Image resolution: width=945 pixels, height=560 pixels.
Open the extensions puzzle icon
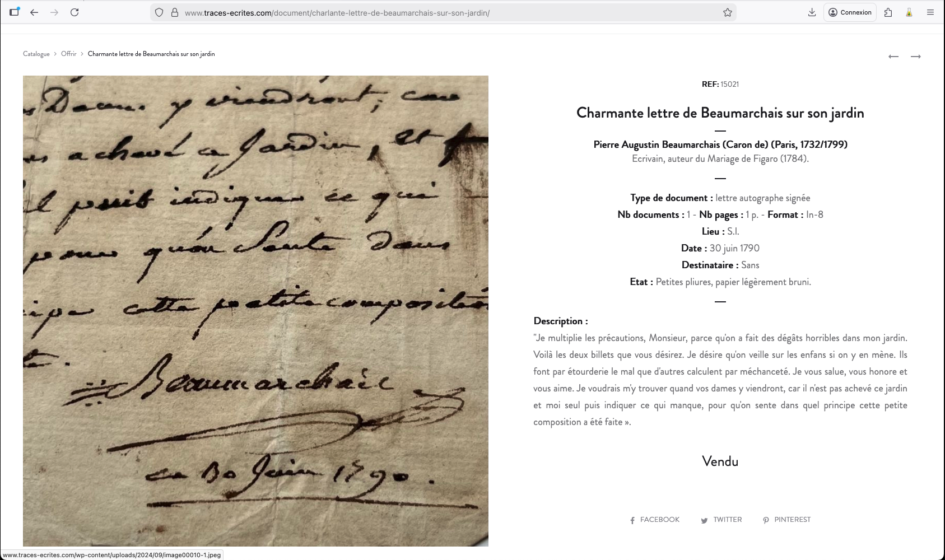888,12
